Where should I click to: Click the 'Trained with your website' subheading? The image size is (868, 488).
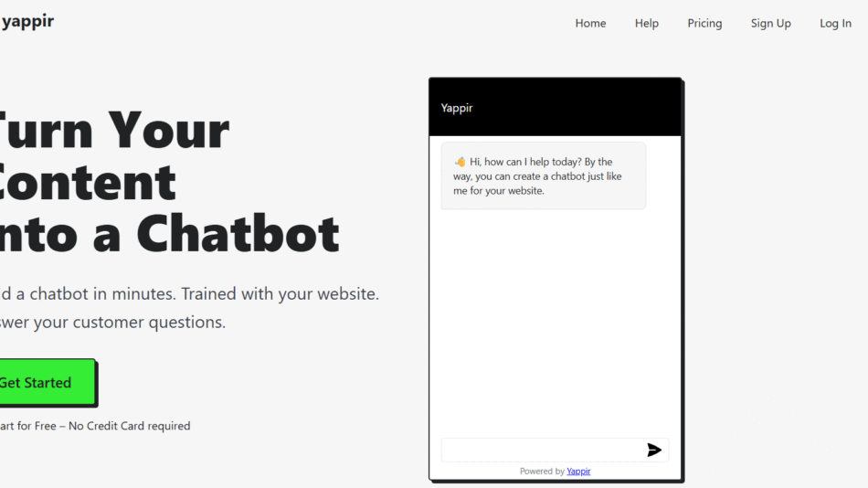point(280,294)
